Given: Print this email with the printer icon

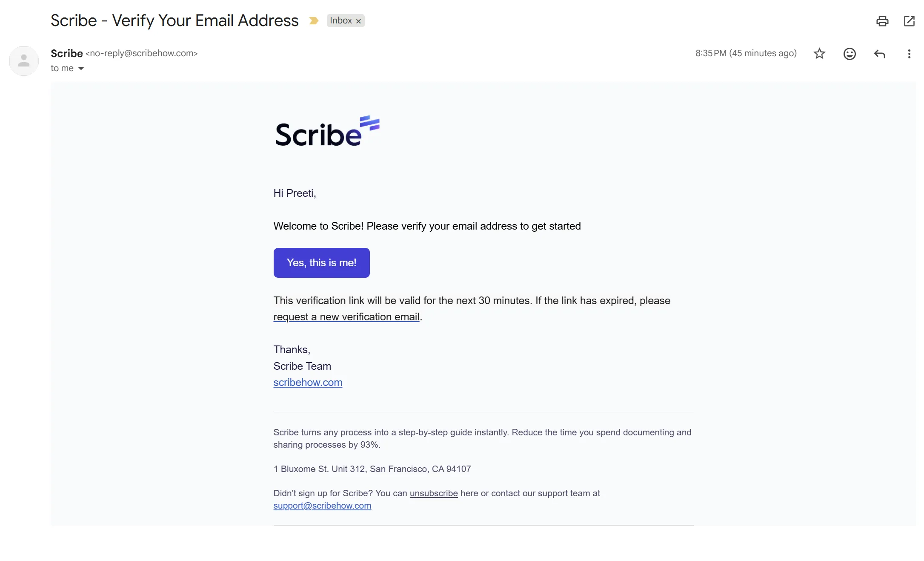Looking at the screenshot, I should [882, 21].
